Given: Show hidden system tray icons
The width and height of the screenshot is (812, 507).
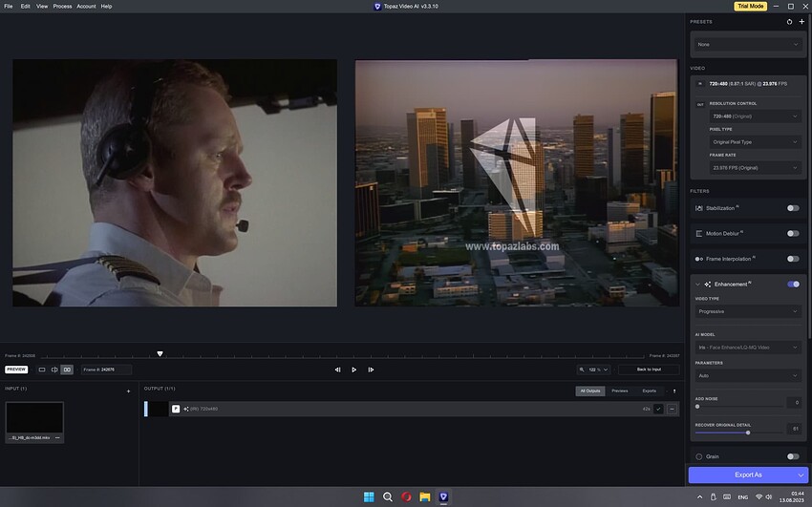Looking at the screenshot, I should 699,496.
